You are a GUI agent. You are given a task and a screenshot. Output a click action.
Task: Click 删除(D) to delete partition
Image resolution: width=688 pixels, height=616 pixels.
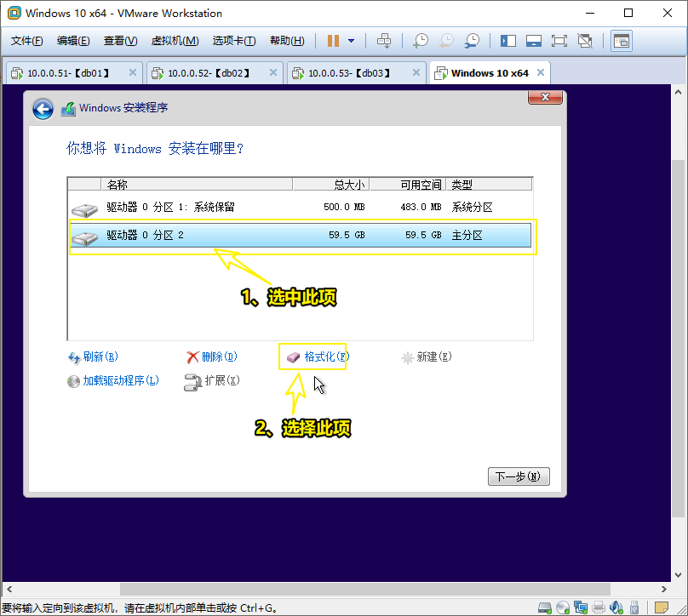tap(212, 356)
